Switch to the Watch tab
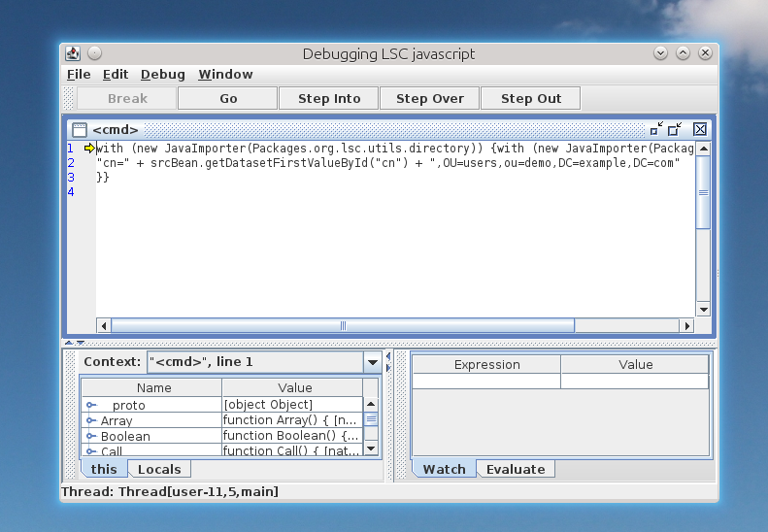768x532 pixels. click(x=445, y=469)
